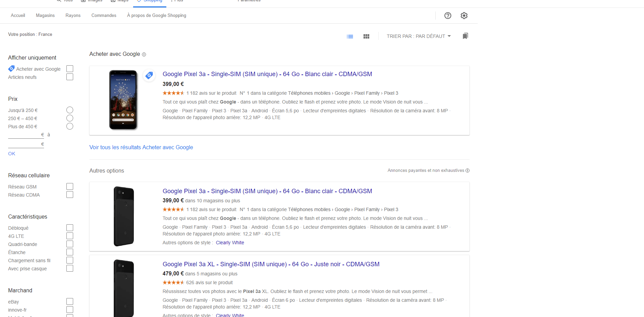The image size is (644, 317).
Task: Check the Étanche filter
Action: (x=70, y=252)
